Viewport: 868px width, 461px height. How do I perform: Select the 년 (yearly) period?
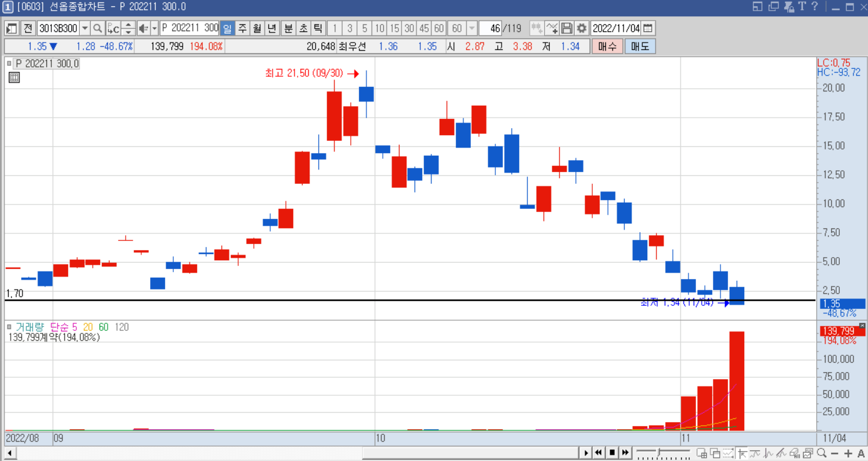(x=272, y=28)
